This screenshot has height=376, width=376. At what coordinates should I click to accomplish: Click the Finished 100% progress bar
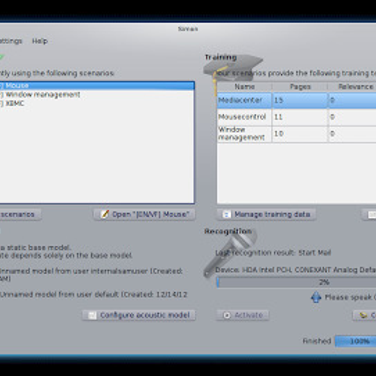(x=355, y=341)
